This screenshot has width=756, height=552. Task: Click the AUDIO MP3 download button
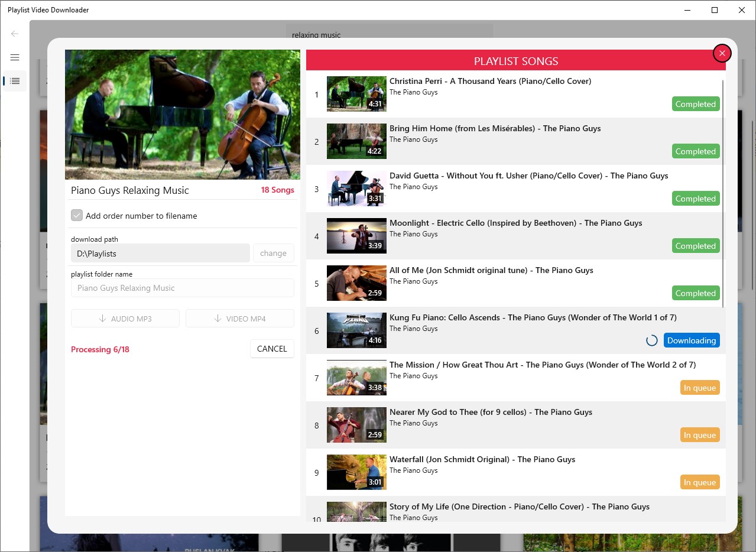pos(125,319)
